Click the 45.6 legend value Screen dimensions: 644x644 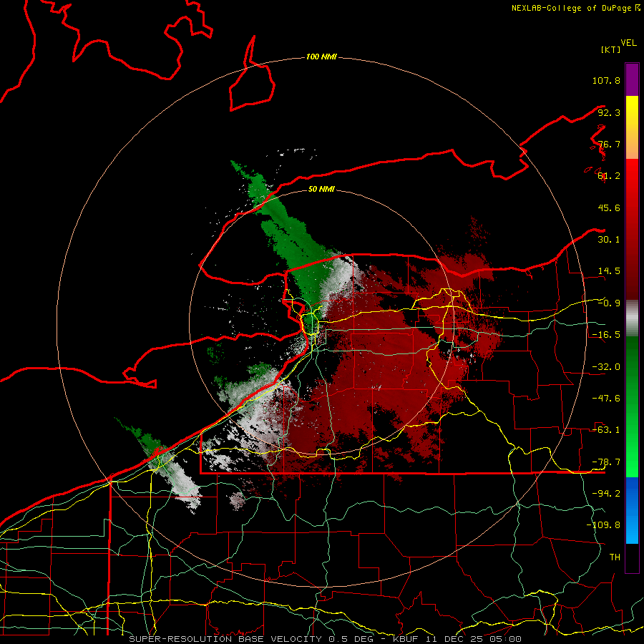[609, 208]
